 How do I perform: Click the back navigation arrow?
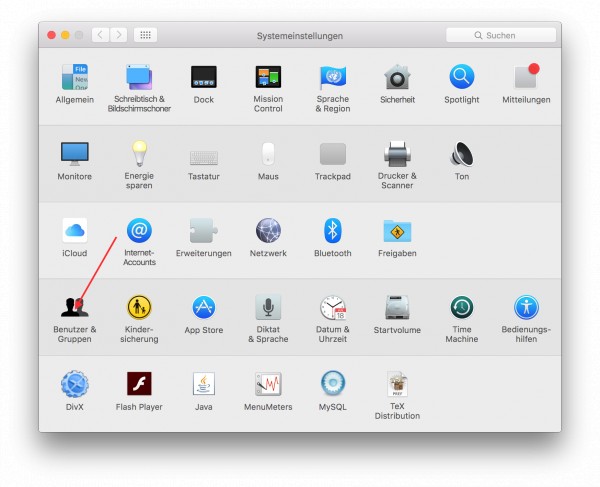(100, 35)
